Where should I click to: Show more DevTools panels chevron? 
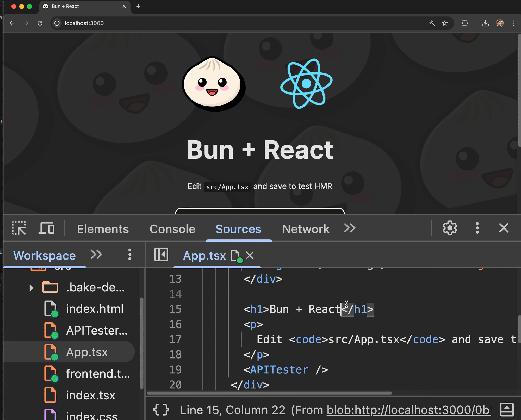click(350, 228)
